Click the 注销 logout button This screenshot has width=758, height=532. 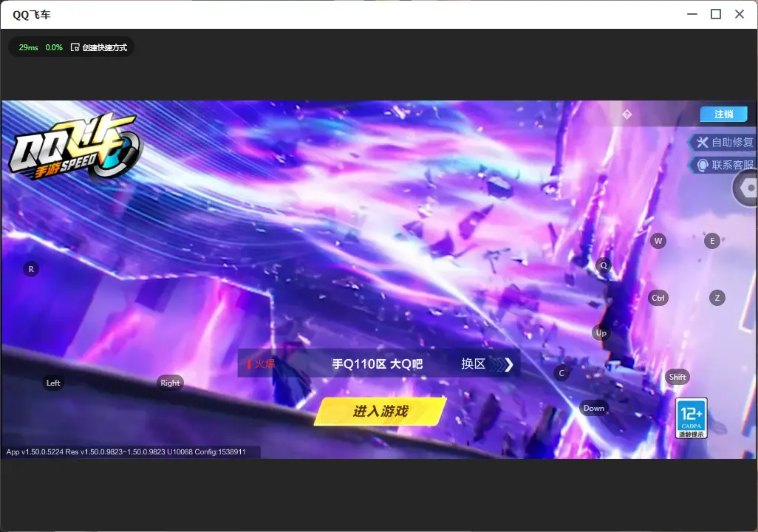tap(724, 114)
